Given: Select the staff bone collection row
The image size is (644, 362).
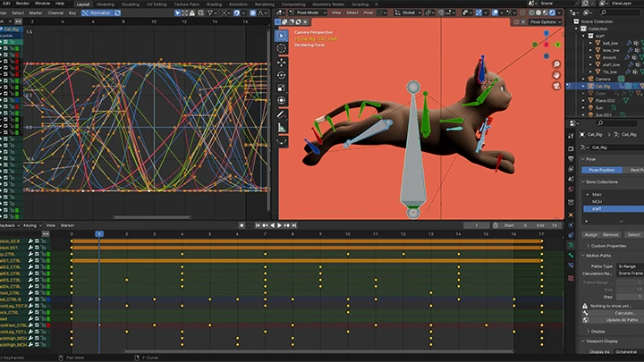Looking at the screenshot, I should click(x=614, y=209).
